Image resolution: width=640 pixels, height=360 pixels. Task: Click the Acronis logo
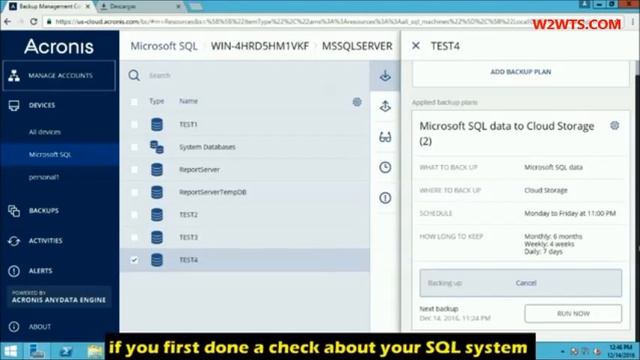pos(59,46)
